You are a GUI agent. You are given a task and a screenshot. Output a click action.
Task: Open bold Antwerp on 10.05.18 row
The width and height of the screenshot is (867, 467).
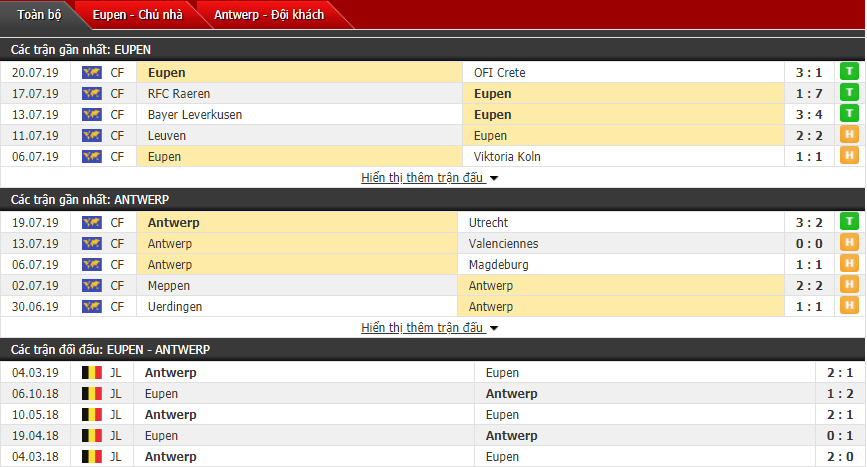(170, 414)
